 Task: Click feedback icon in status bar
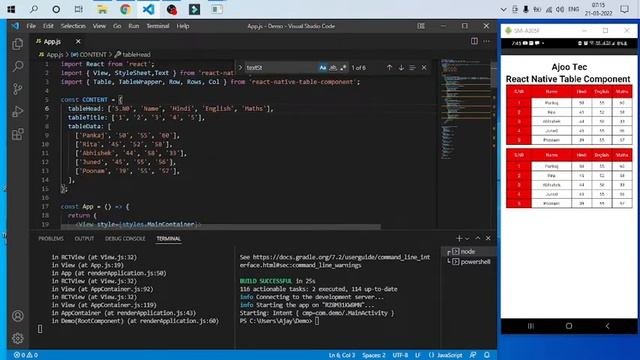point(473,355)
